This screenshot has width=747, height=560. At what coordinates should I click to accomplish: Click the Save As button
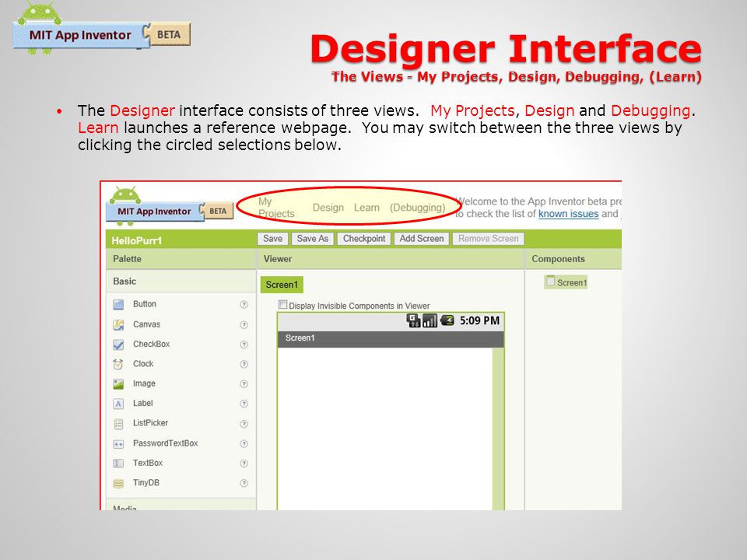coord(313,239)
